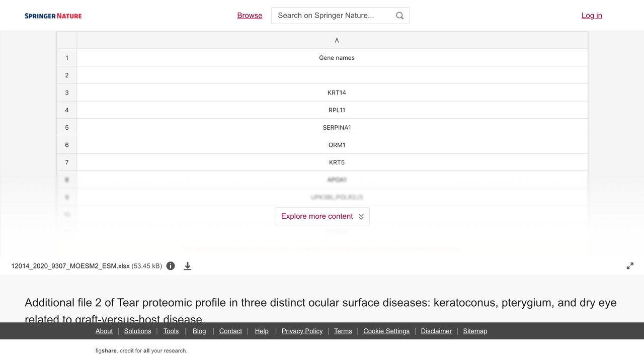Image resolution: width=644 pixels, height=362 pixels.
Task: Open the Disclaimer footer link
Action: click(x=436, y=331)
